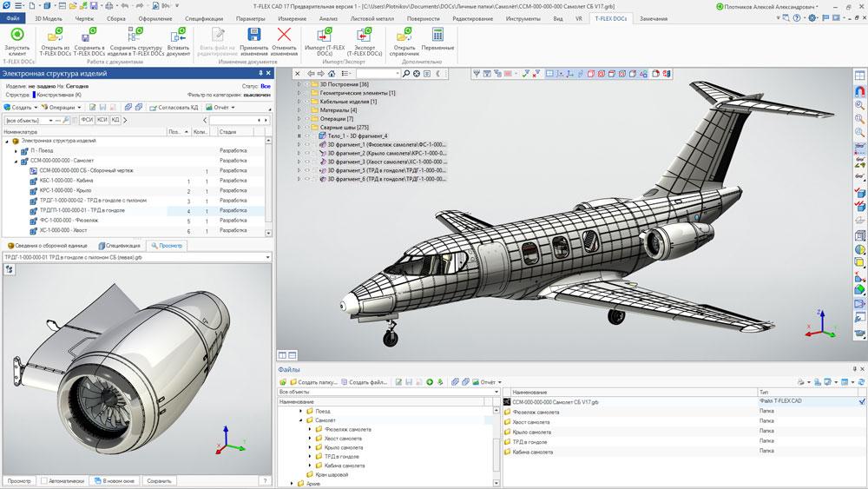Toggle visibility eye of Операции folder
868x489 pixels.
pyautogui.click(x=307, y=118)
